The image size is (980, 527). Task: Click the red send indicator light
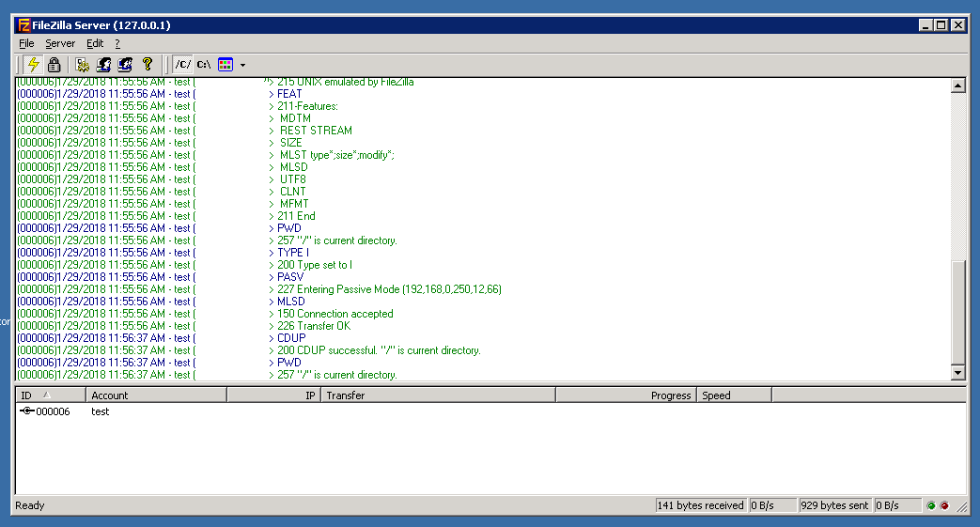tap(944, 505)
